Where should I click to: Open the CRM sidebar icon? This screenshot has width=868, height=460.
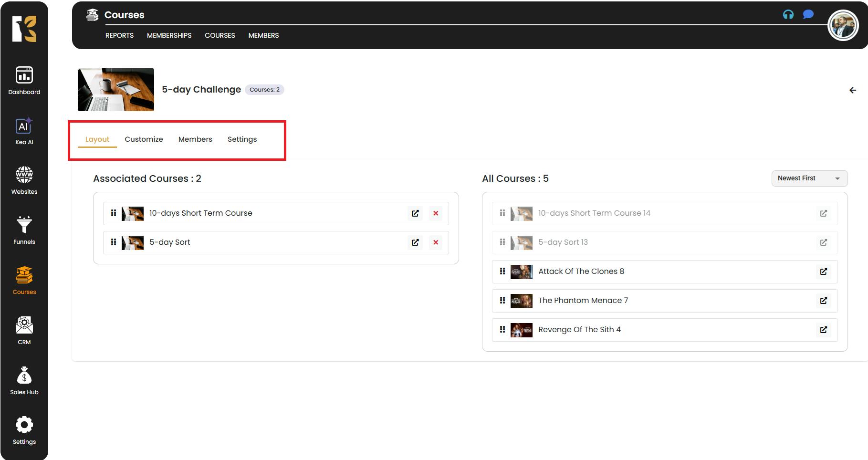pos(24,330)
